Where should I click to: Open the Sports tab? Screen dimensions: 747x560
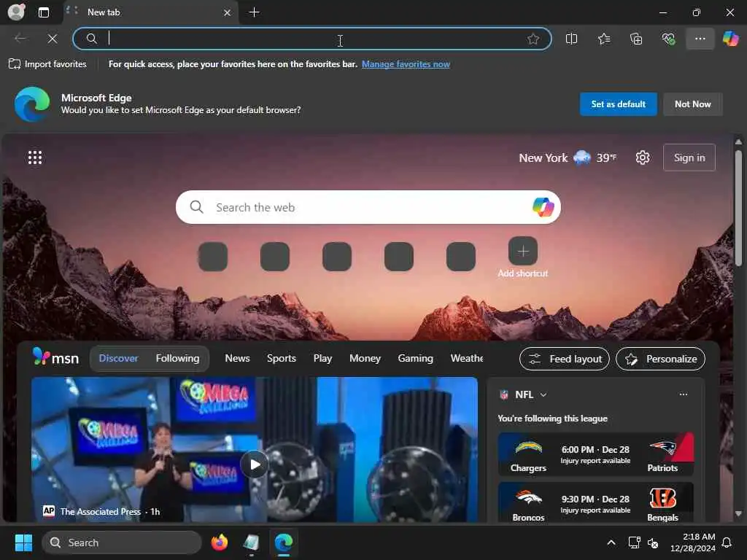281,358
